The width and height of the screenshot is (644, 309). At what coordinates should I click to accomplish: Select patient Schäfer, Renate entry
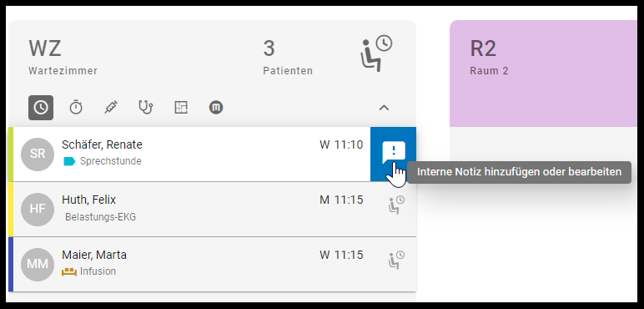(x=189, y=154)
